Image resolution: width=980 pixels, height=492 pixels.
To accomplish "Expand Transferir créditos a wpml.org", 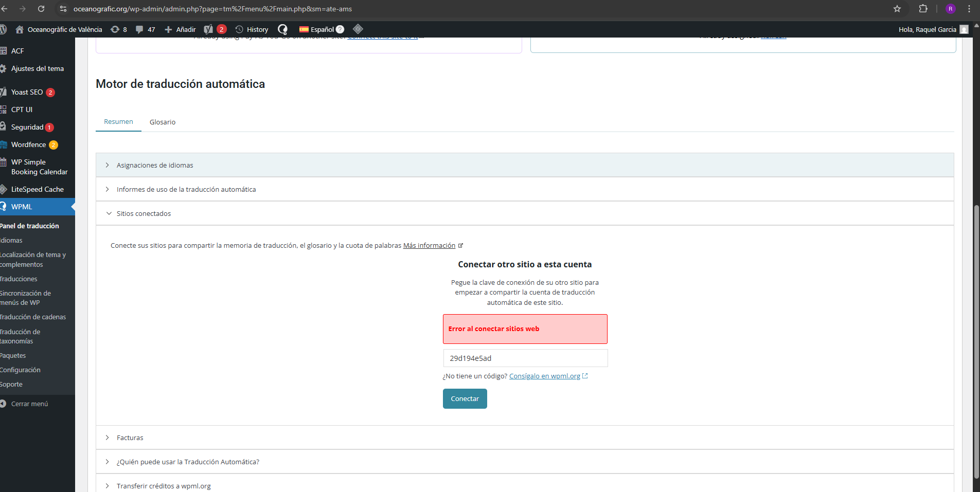I will pos(525,486).
